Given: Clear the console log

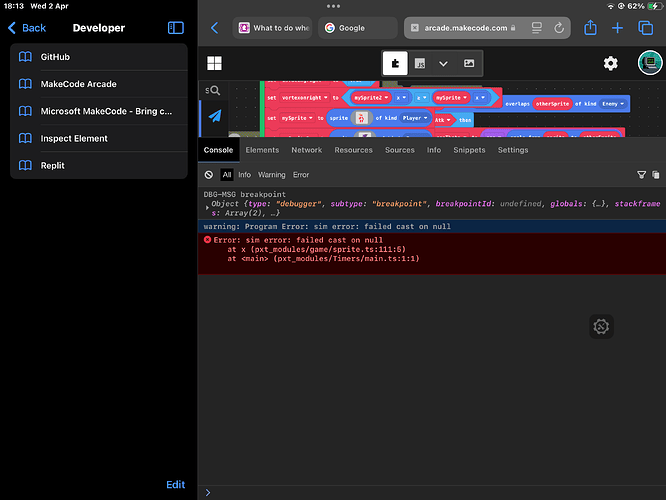Looking at the screenshot, I should (209, 175).
